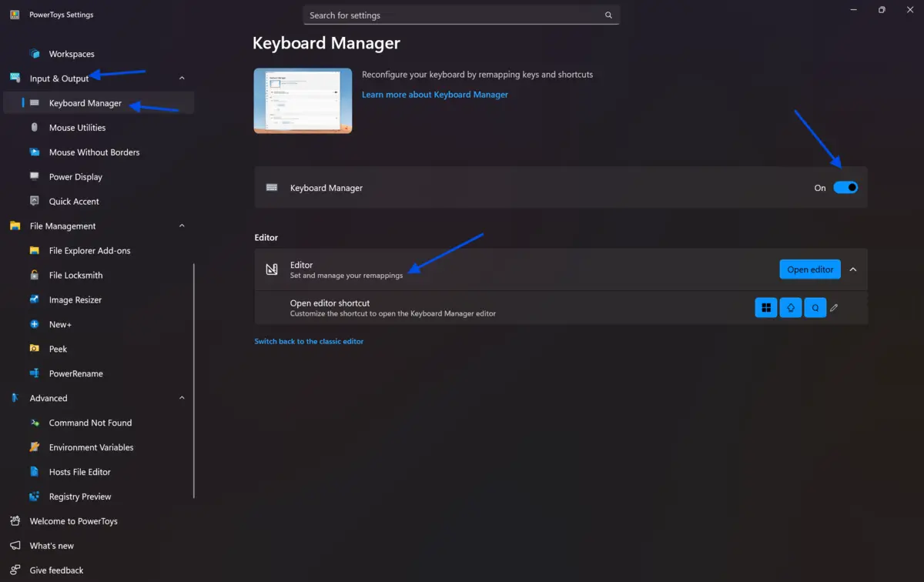The image size is (924, 582).
Task: Click Switch back to the classic editor
Action: (309, 341)
